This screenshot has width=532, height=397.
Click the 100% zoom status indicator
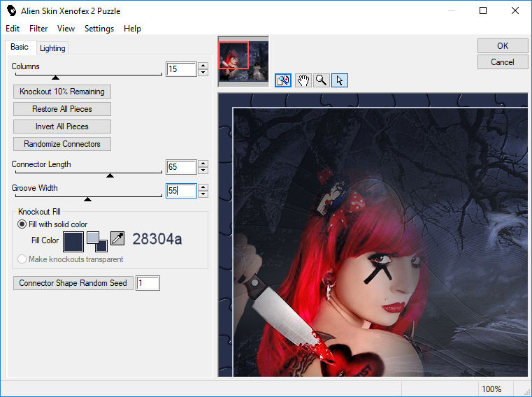click(x=491, y=389)
